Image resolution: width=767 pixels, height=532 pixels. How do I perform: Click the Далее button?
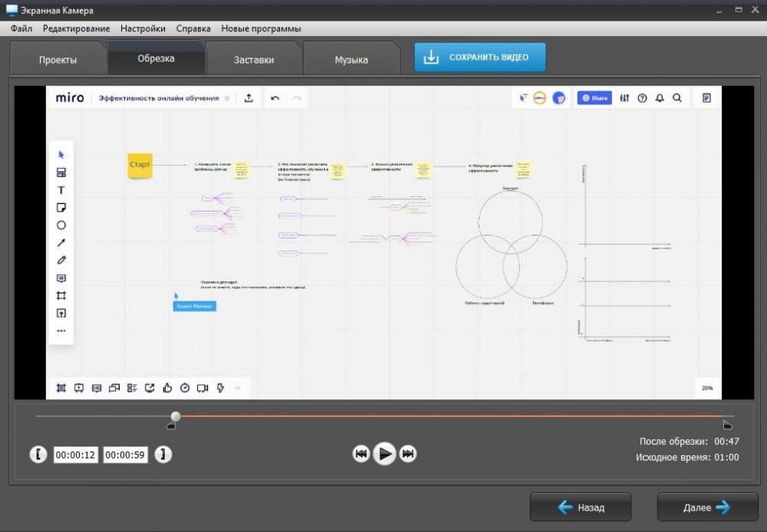coord(707,507)
